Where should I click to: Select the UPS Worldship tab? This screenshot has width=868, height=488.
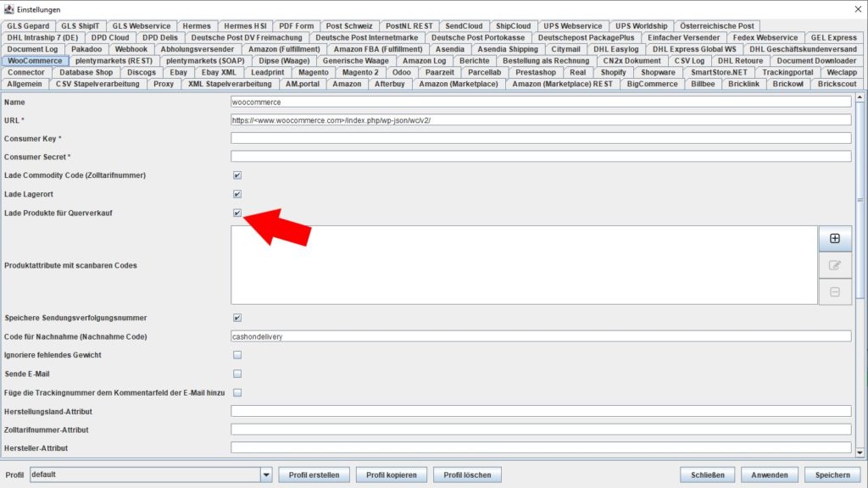click(641, 26)
